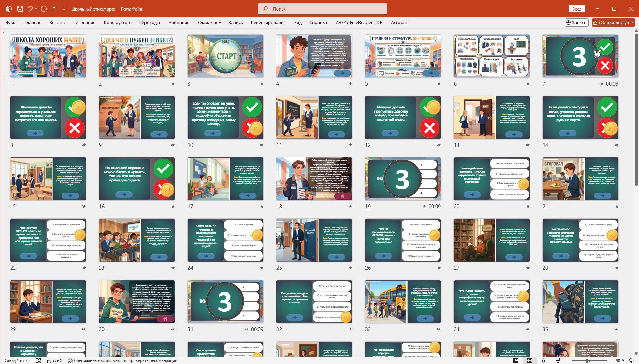
Task: Click the transition star under slide 30
Action: [x=173, y=329]
